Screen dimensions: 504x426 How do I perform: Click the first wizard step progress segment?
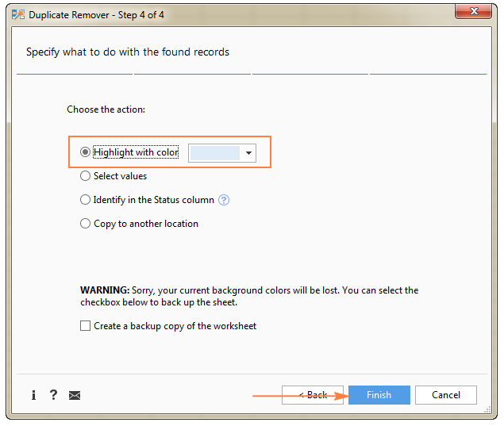pos(75,74)
